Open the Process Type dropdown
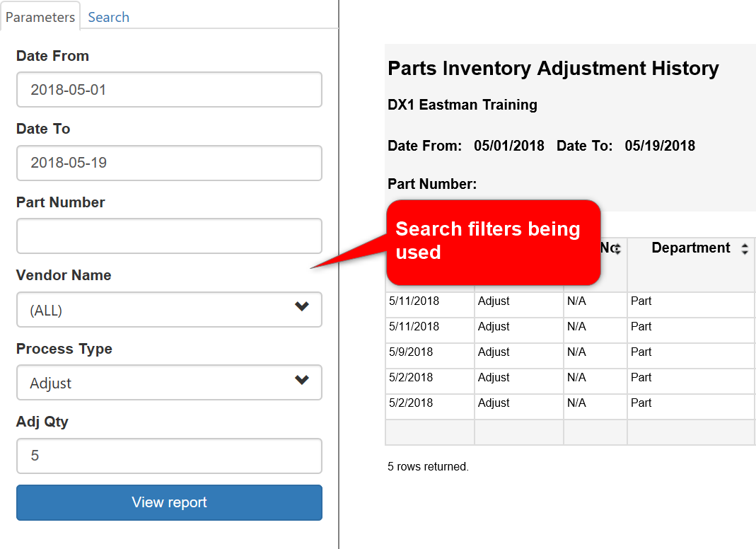The image size is (756, 549). [x=169, y=383]
